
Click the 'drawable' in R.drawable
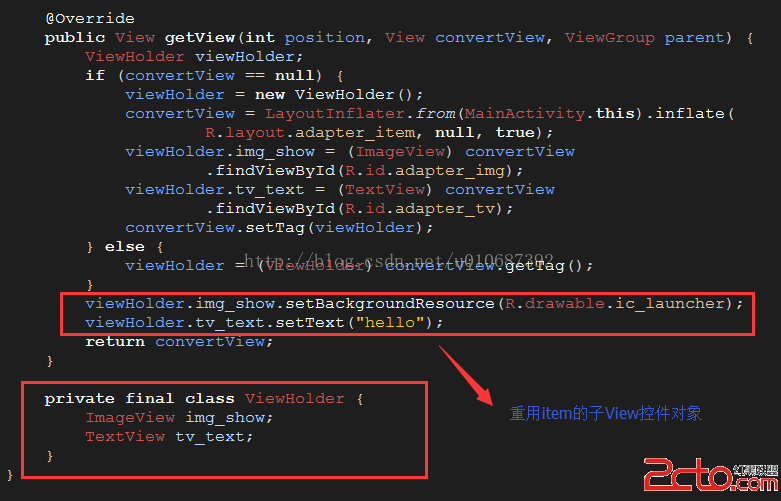tap(565, 304)
